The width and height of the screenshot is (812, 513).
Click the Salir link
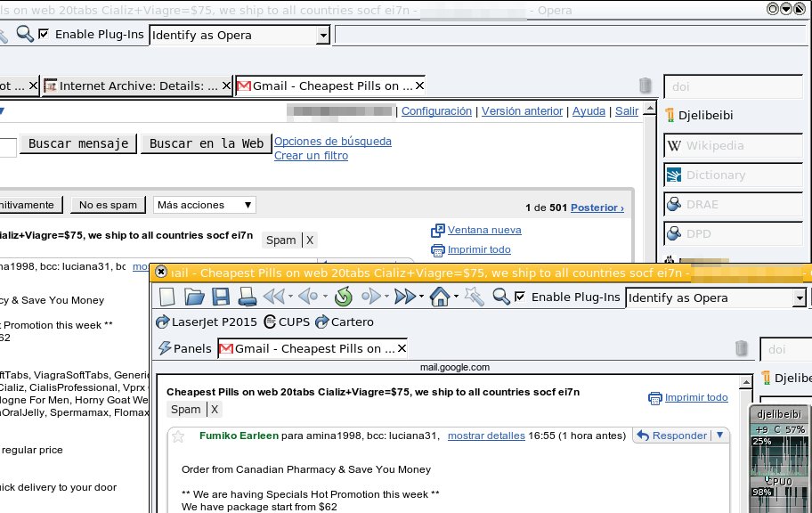click(627, 111)
